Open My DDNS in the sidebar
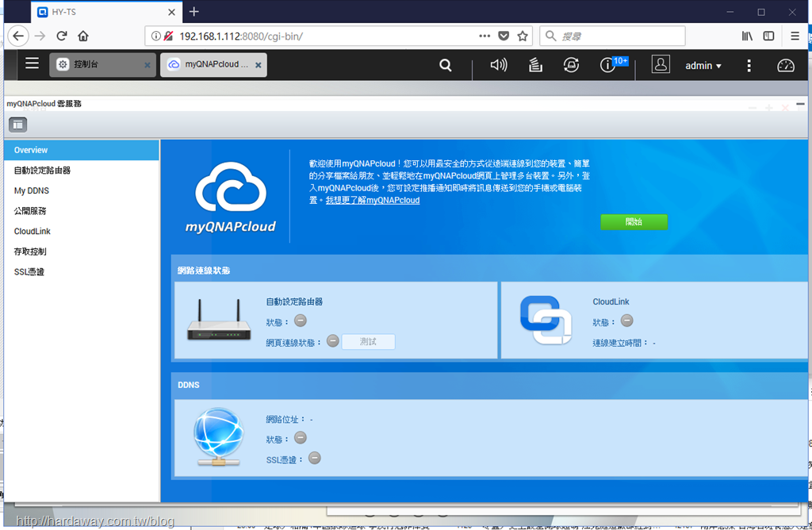812x530 pixels. 82,190
